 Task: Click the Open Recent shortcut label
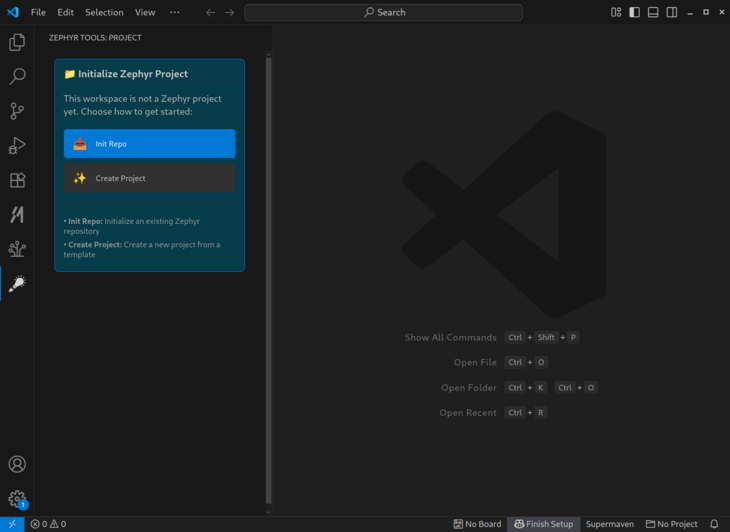[468, 413]
